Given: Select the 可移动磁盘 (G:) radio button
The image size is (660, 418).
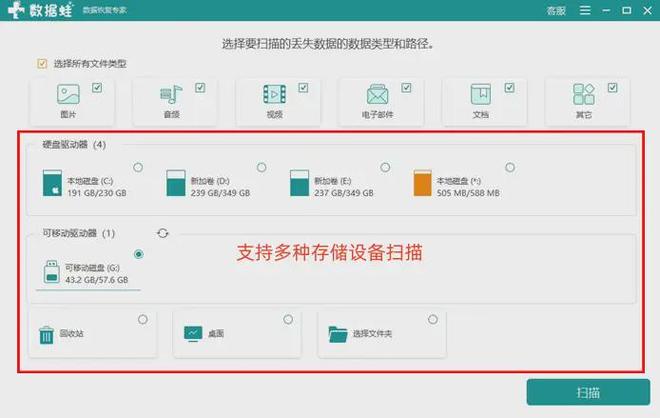Looking at the screenshot, I should point(138,254).
